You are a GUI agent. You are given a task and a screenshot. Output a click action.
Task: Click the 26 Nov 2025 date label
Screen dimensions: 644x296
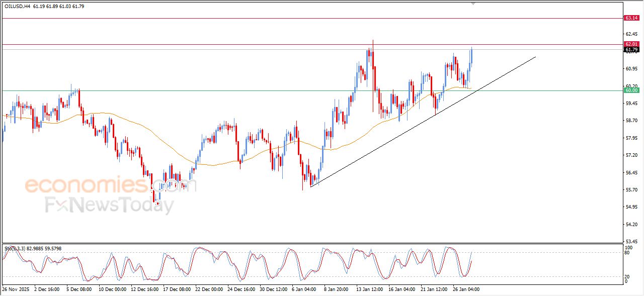pos(17,289)
